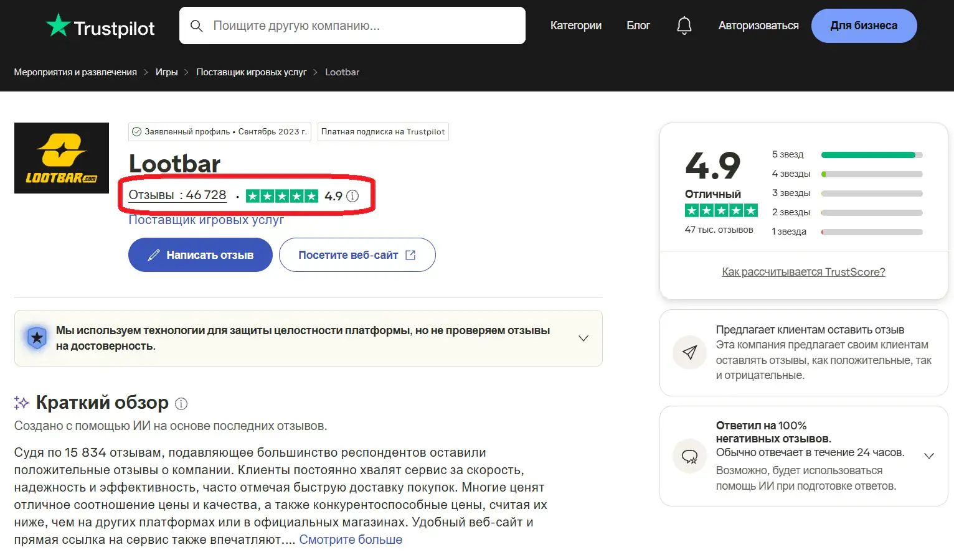Screen dimensions: 954x560
Task: Click the Предлагает клиентам оставить отзыв heading
Action: point(810,330)
